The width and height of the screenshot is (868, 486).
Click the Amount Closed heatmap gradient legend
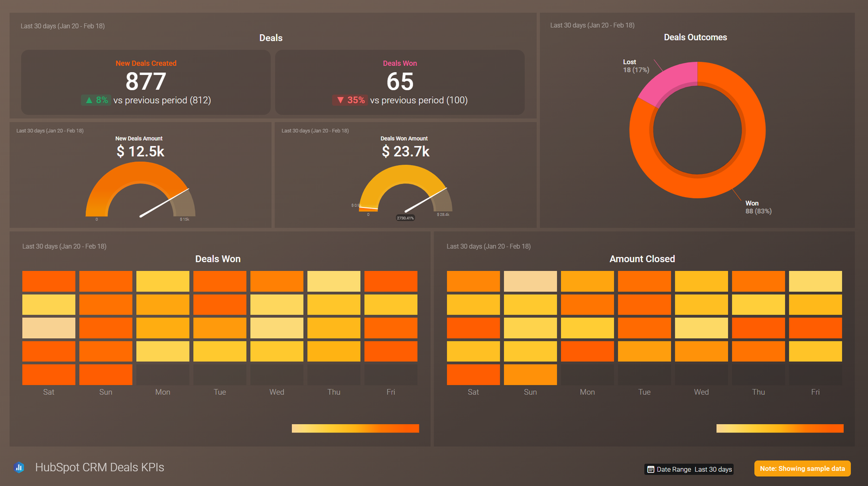pyautogui.click(x=780, y=428)
